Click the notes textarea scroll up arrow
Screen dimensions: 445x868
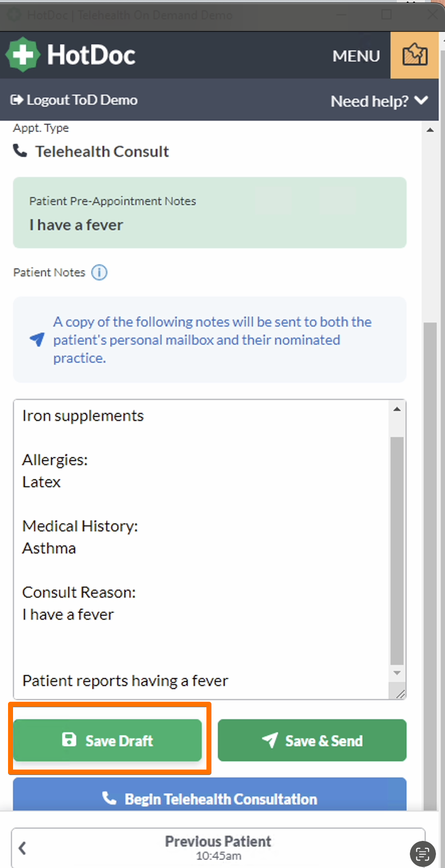[397, 409]
